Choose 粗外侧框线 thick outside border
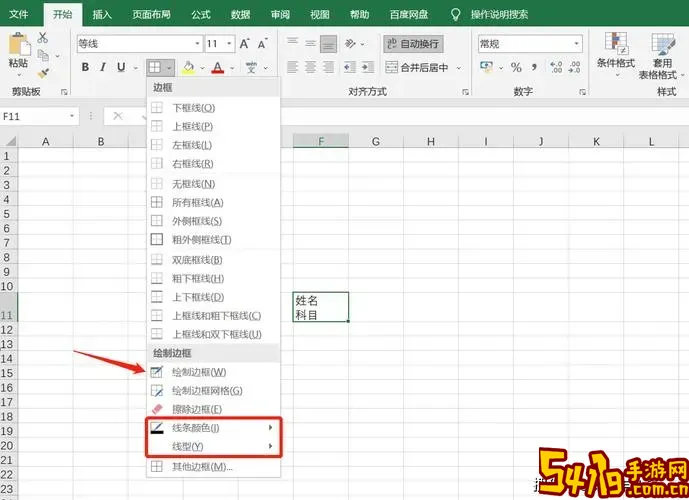This screenshot has height=500, width=689. [213, 239]
